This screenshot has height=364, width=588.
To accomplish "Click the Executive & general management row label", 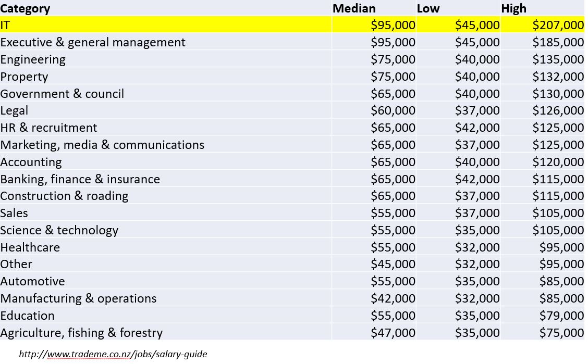I will [x=93, y=42].
